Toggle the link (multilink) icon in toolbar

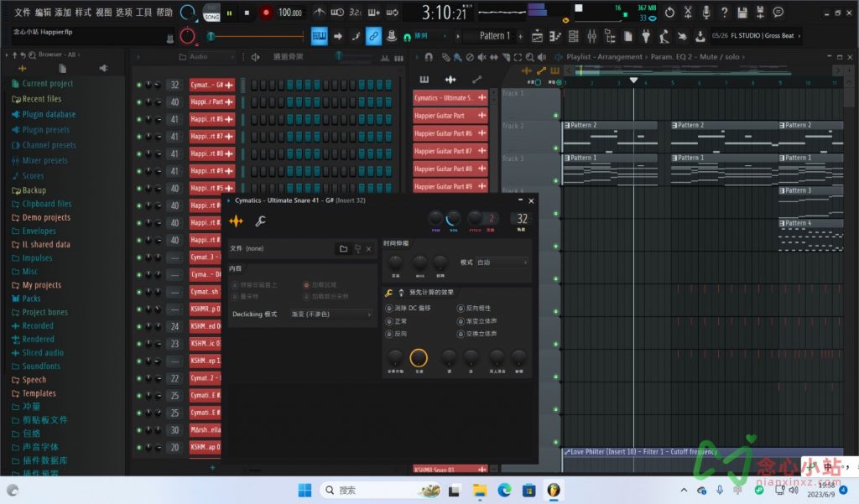click(x=373, y=36)
